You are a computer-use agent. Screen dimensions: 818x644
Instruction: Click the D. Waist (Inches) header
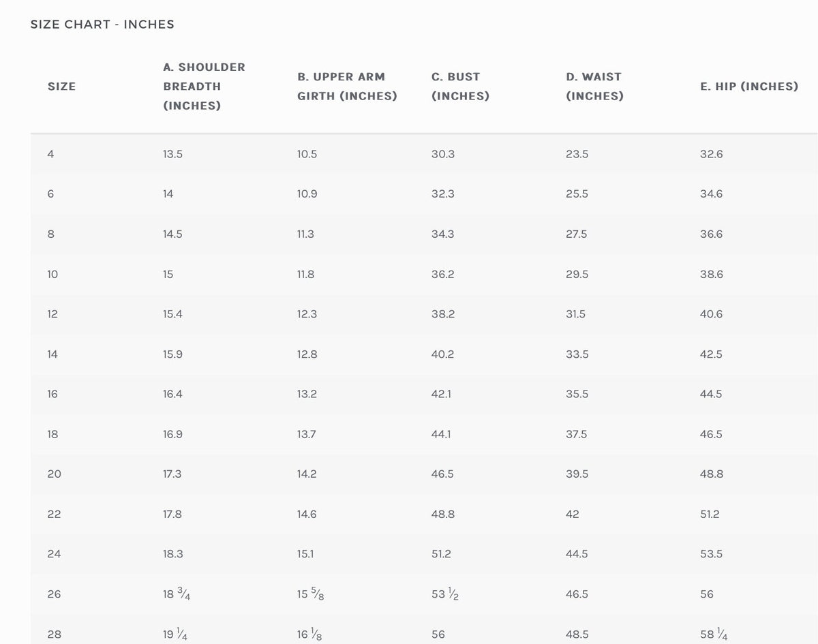point(594,87)
